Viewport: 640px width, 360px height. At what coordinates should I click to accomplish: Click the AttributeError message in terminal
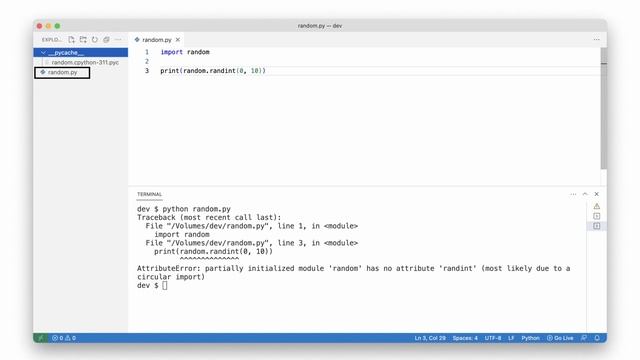pyautogui.click(x=353, y=273)
